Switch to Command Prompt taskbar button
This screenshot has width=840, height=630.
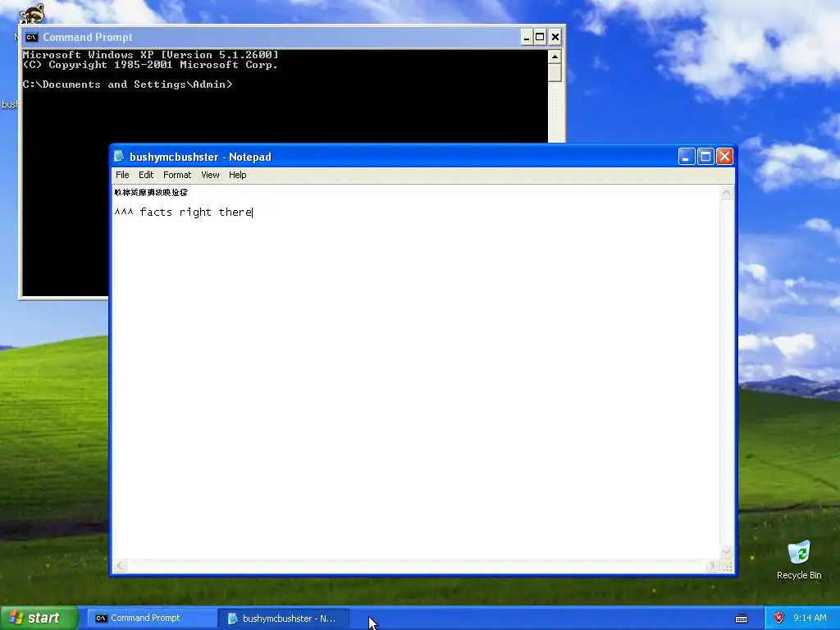pos(150,618)
